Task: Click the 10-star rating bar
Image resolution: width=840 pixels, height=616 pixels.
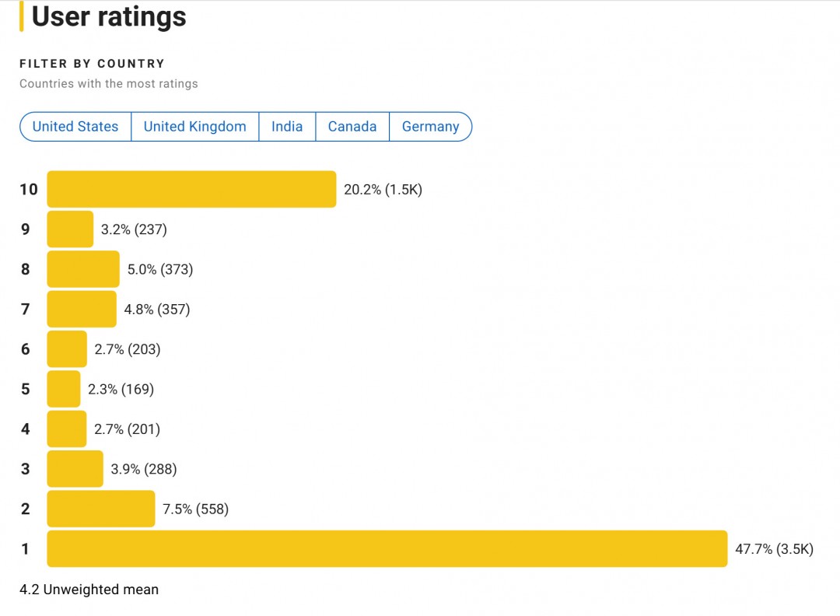Action: click(191, 189)
